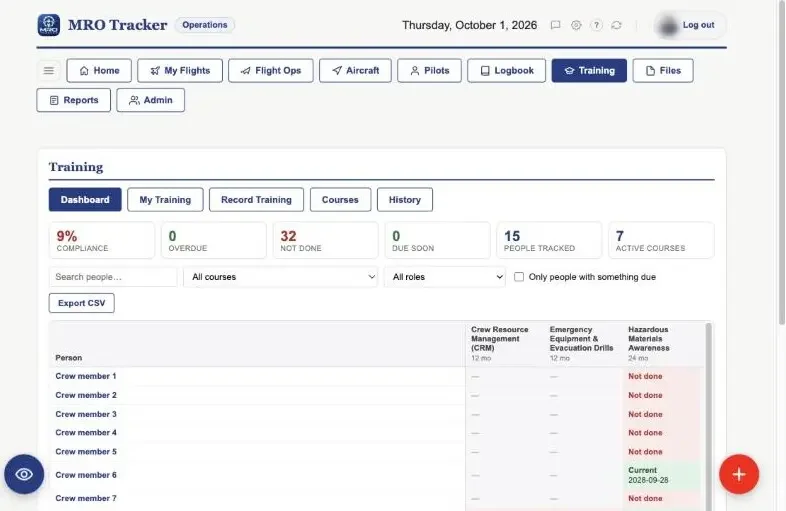The width and height of the screenshot is (786, 511).
Task: Go to the Home nav button
Action: point(99,71)
